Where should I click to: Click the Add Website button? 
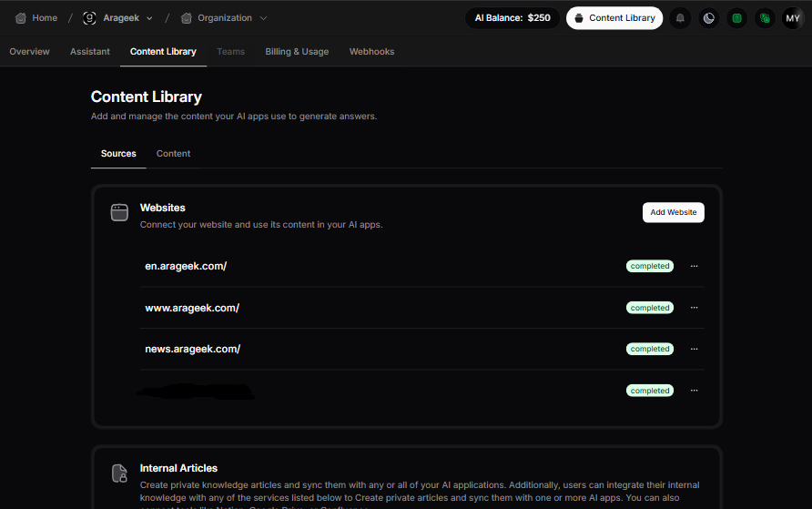coord(673,212)
